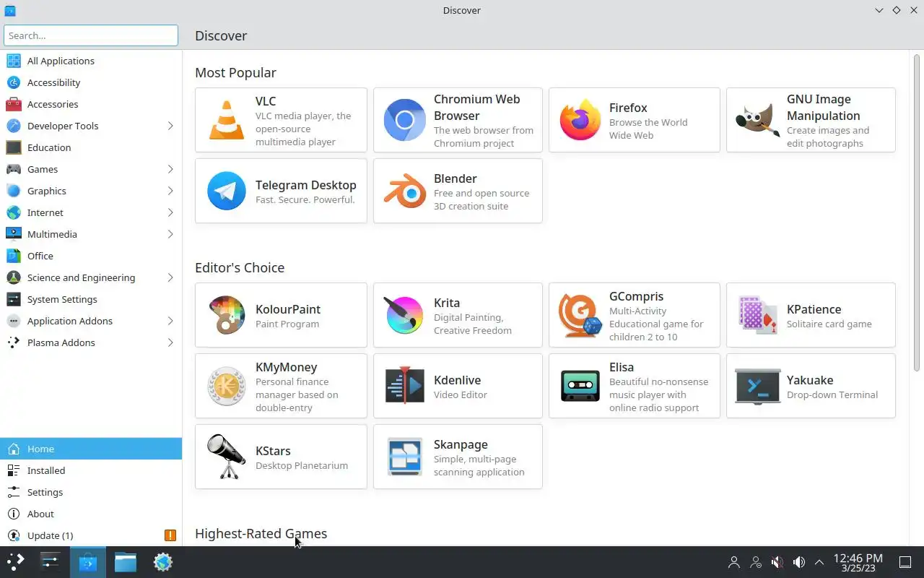Click the KPatience cards icon

[x=758, y=315]
